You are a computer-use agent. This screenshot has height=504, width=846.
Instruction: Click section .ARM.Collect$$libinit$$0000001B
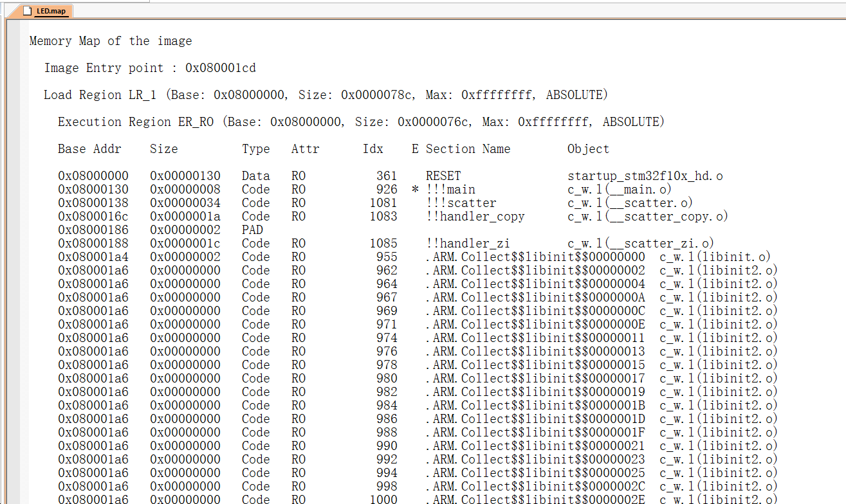[x=535, y=406]
